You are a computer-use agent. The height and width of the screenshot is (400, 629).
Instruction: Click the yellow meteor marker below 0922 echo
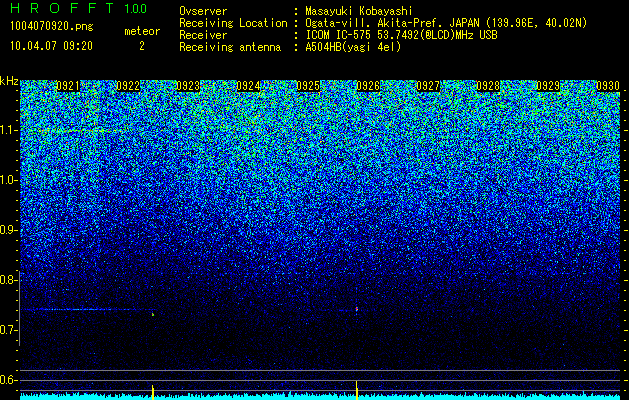pyautogui.click(x=153, y=392)
